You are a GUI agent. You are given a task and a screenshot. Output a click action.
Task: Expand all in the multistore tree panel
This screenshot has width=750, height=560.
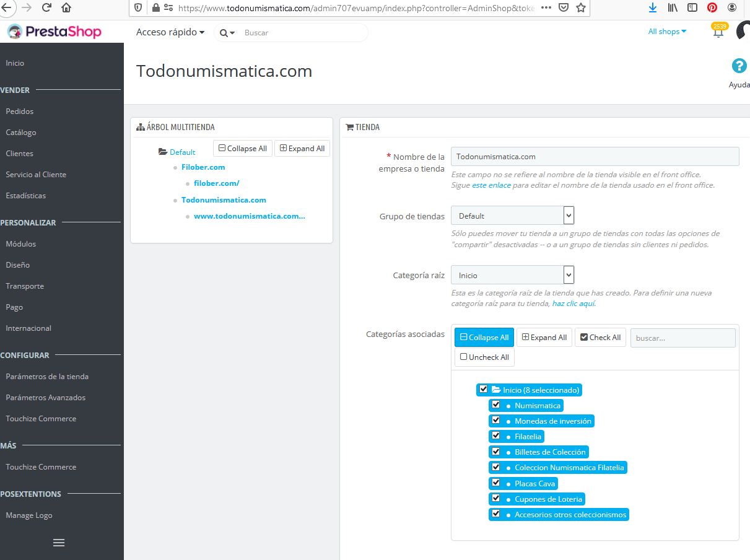[302, 149]
